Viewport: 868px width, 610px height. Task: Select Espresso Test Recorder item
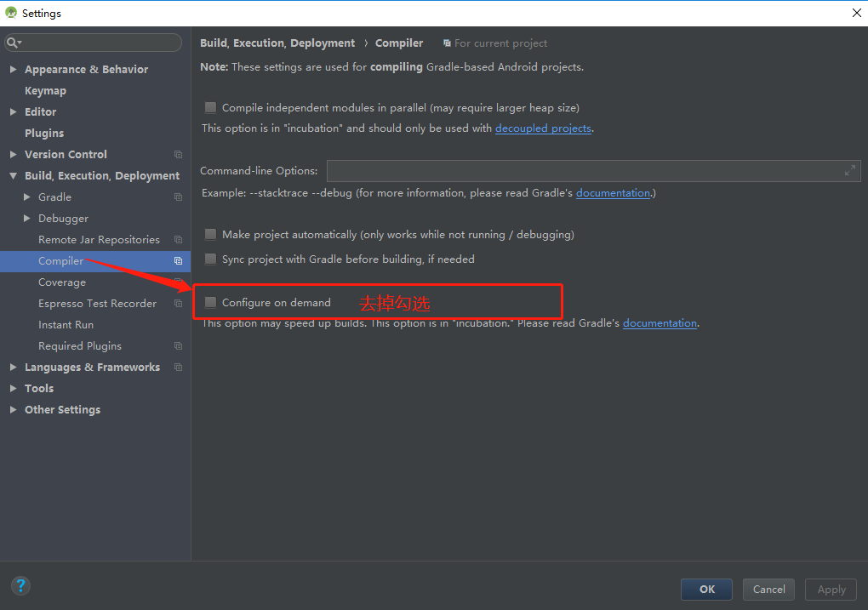tap(97, 304)
